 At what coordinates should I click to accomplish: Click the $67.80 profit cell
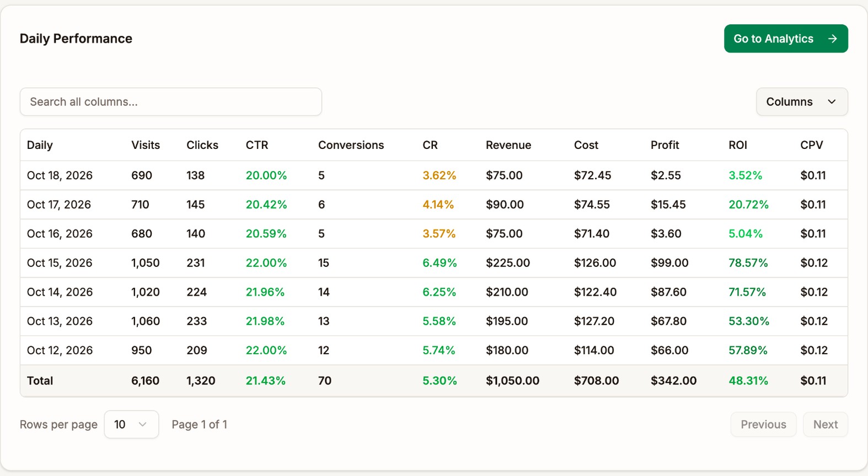(668, 322)
